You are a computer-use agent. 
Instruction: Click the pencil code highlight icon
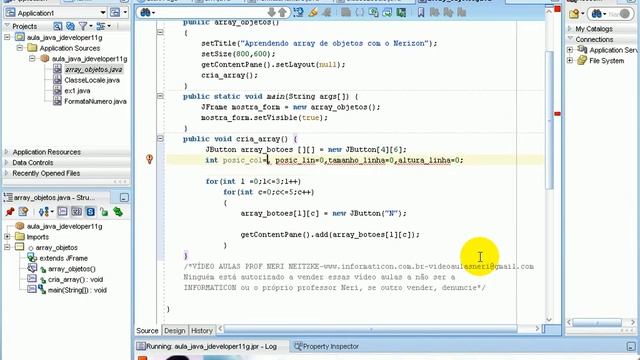pyautogui.click(x=313, y=13)
